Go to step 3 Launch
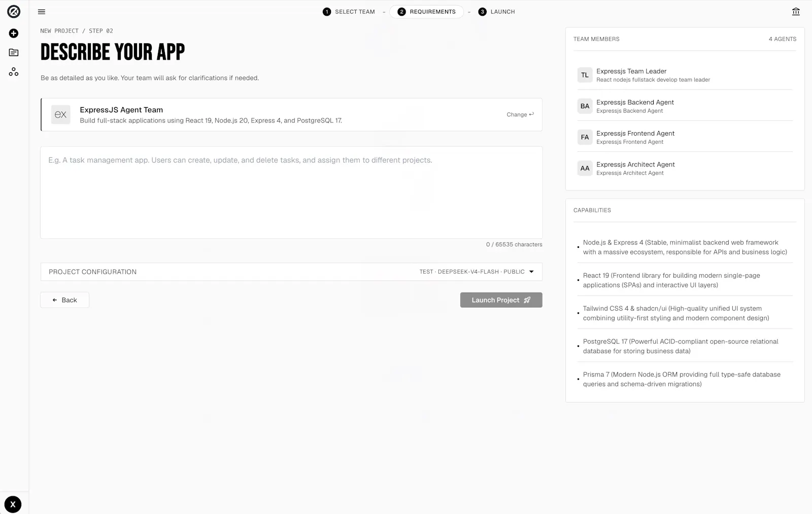Image resolution: width=812 pixels, height=514 pixels. tap(496, 12)
